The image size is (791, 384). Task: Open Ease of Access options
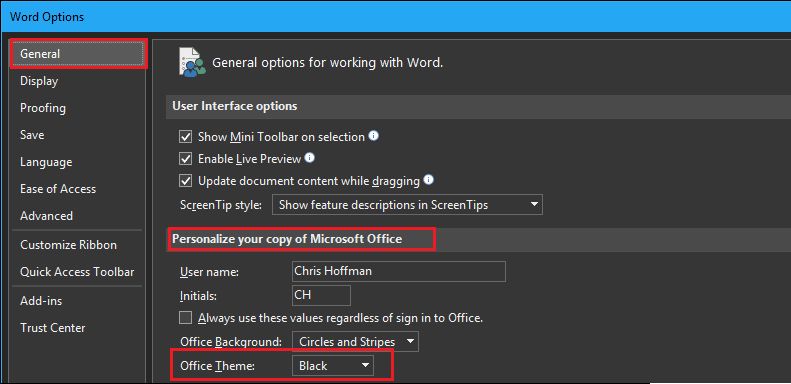(58, 189)
